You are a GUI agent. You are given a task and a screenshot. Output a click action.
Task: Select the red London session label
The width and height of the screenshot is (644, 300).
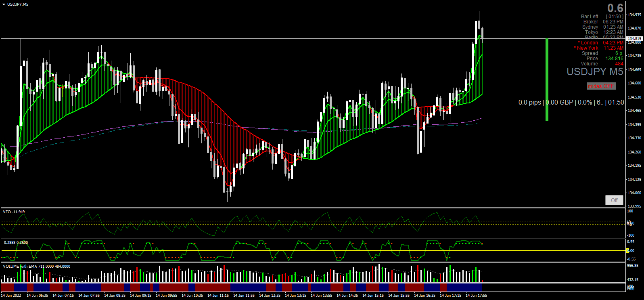[588, 43]
